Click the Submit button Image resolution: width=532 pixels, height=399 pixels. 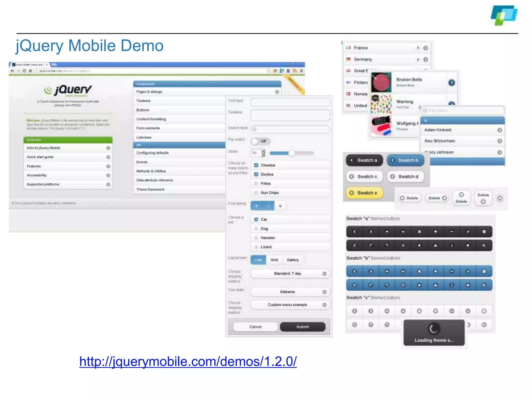click(x=303, y=327)
